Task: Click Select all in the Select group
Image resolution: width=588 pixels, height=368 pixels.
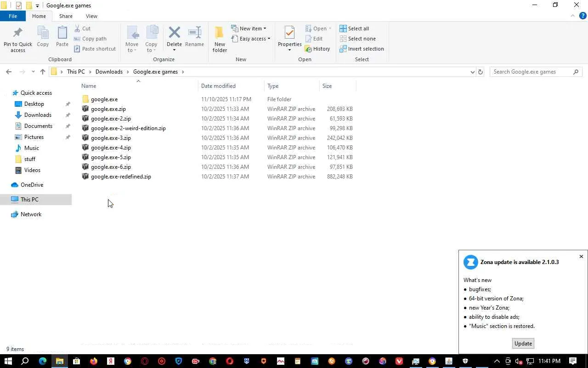Action: [354, 29]
